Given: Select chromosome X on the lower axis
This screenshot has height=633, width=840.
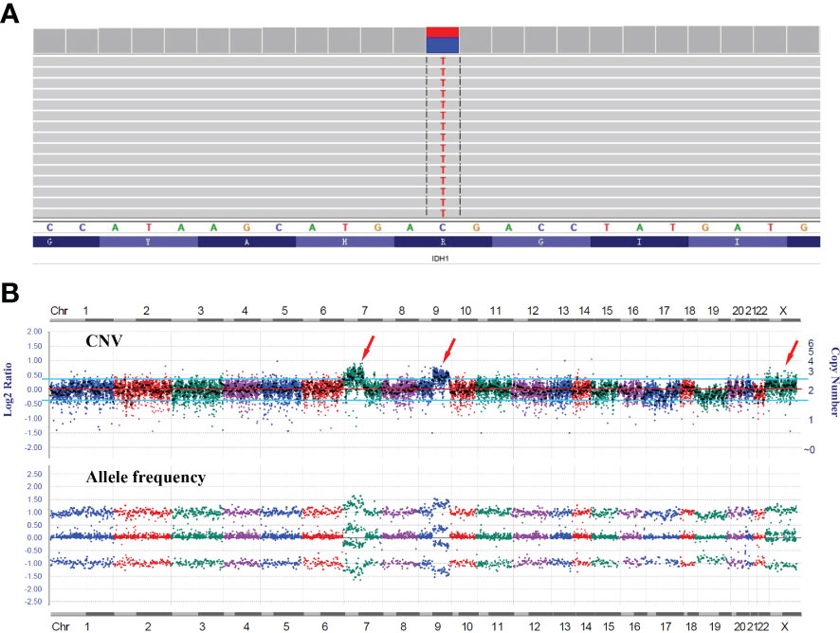Looking at the screenshot, I should click(x=784, y=626).
